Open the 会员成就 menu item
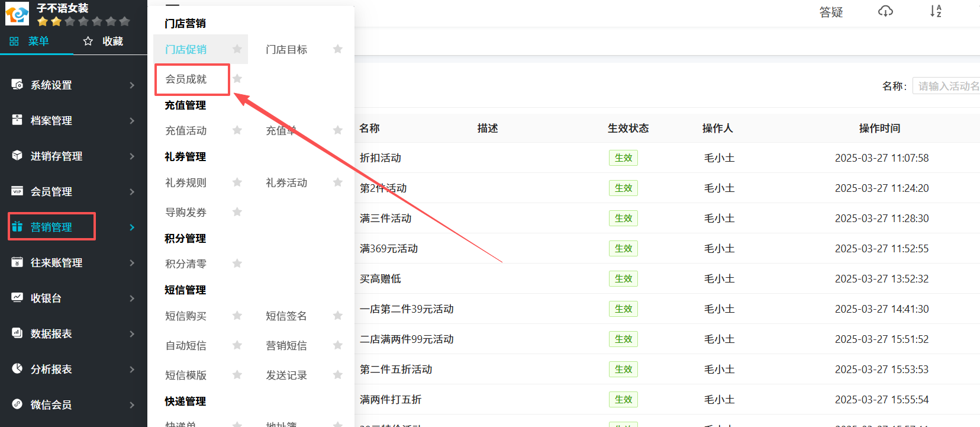 pos(186,79)
